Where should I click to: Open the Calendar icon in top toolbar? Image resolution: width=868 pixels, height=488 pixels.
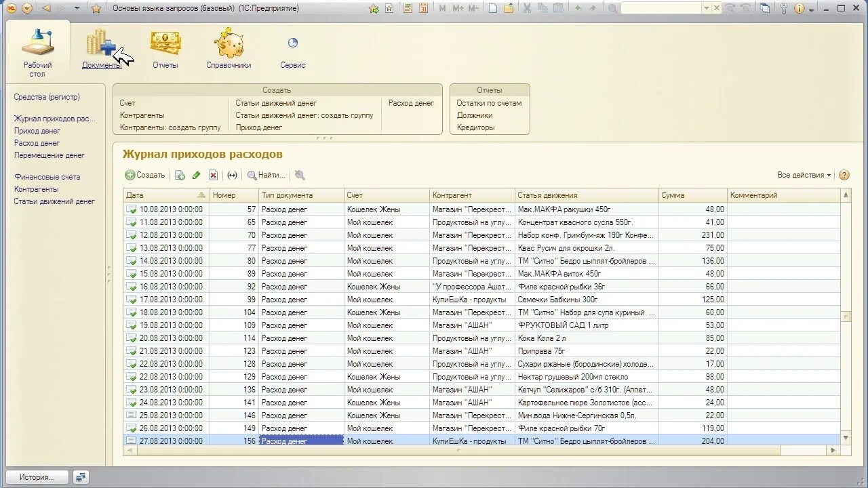coord(424,8)
